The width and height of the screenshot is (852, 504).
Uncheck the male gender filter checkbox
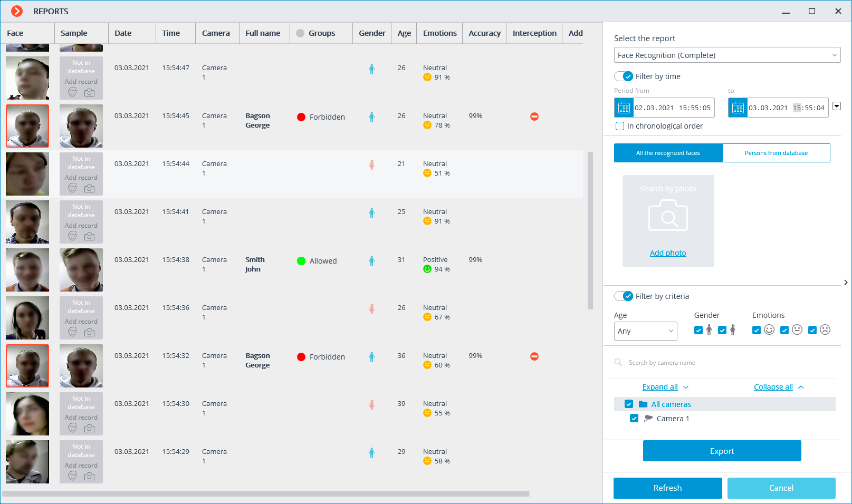698,330
